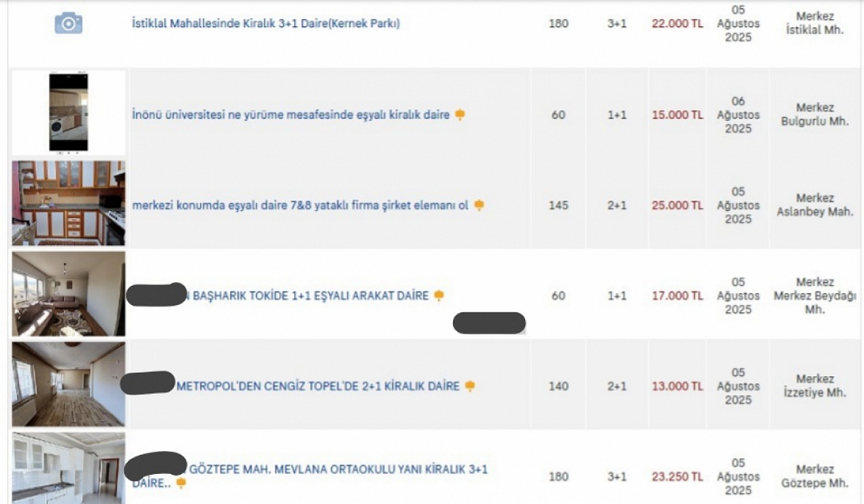The image size is (864, 504).
Task: Click the camera placeholder icon for İstiklal listing
Action: pyautogui.click(x=68, y=23)
